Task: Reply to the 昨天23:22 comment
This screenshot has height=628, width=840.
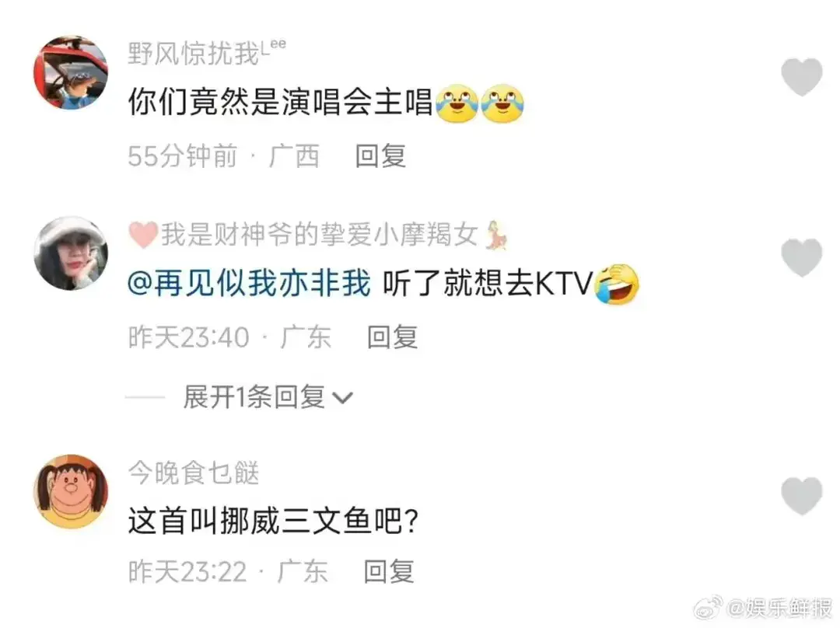Action: click(x=389, y=571)
